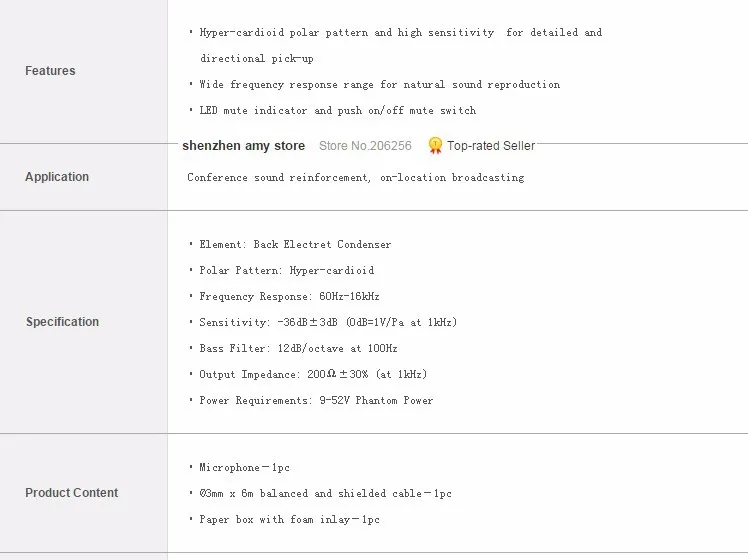Click the Bass Filter 12dB/octave line
748x560 pixels.
click(x=293, y=348)
